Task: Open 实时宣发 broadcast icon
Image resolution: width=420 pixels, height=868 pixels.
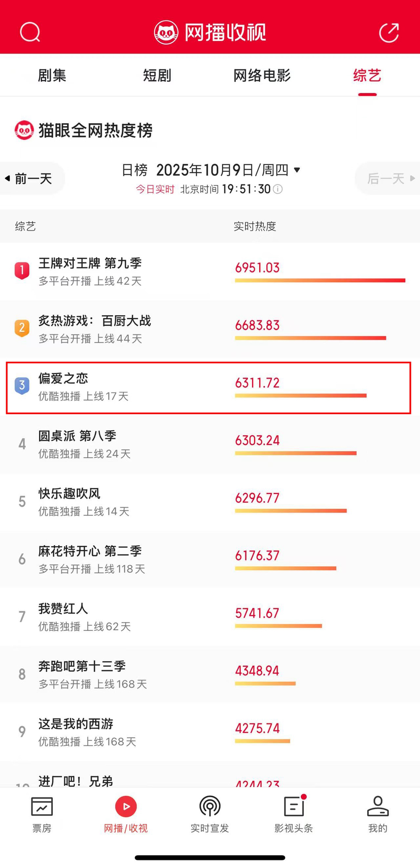Action: (x=209, y=806)
